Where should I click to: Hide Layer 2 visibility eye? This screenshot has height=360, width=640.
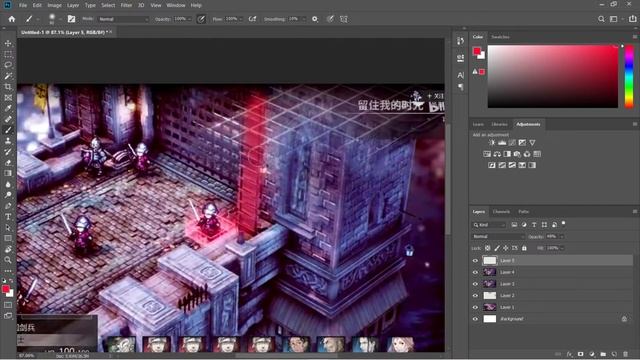click(475, 296)
